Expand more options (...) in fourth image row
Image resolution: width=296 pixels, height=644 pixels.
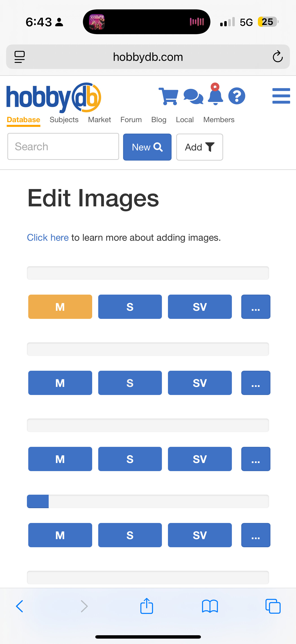coord(256,535)
